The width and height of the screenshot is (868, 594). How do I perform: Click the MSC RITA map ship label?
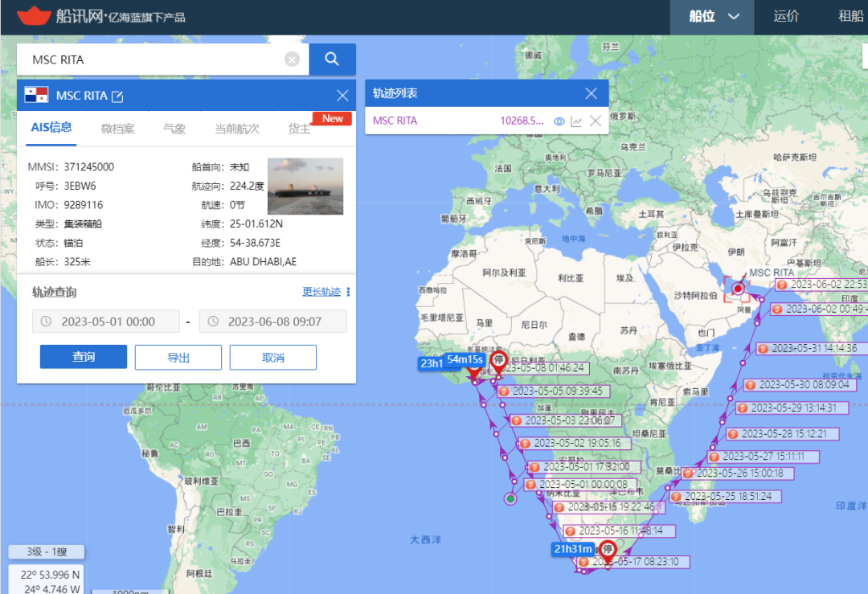click(772, 273)
